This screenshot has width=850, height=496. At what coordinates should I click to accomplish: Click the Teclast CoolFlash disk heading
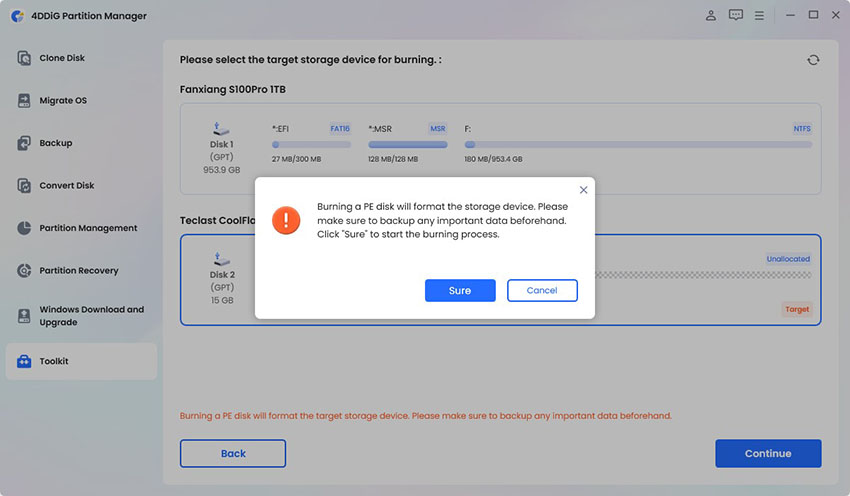[217, 220]
